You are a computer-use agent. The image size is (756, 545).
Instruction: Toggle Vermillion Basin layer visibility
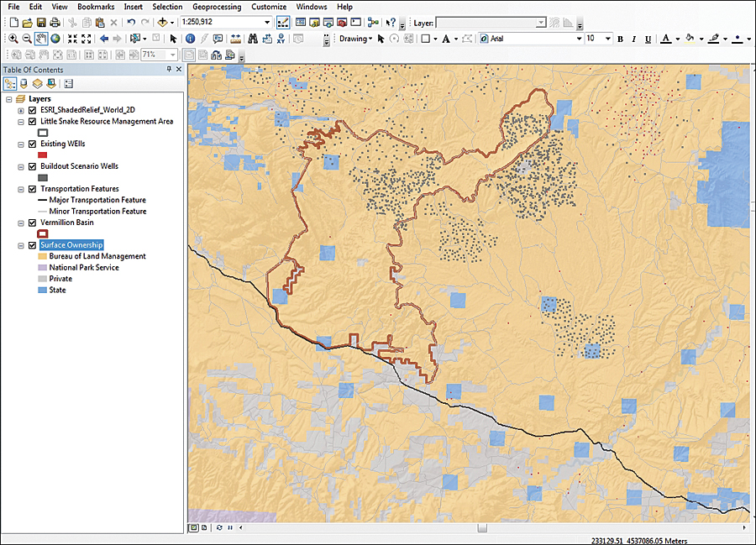(33, 223)
